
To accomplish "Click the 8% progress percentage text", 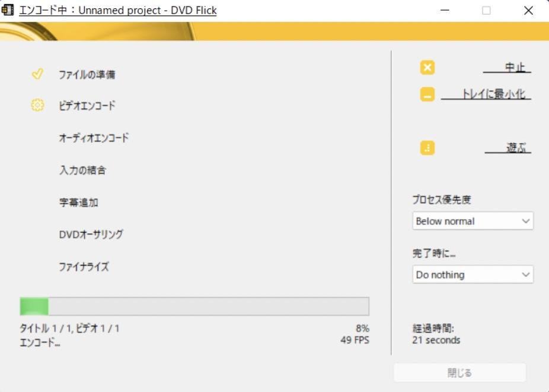I will [362, 329].
